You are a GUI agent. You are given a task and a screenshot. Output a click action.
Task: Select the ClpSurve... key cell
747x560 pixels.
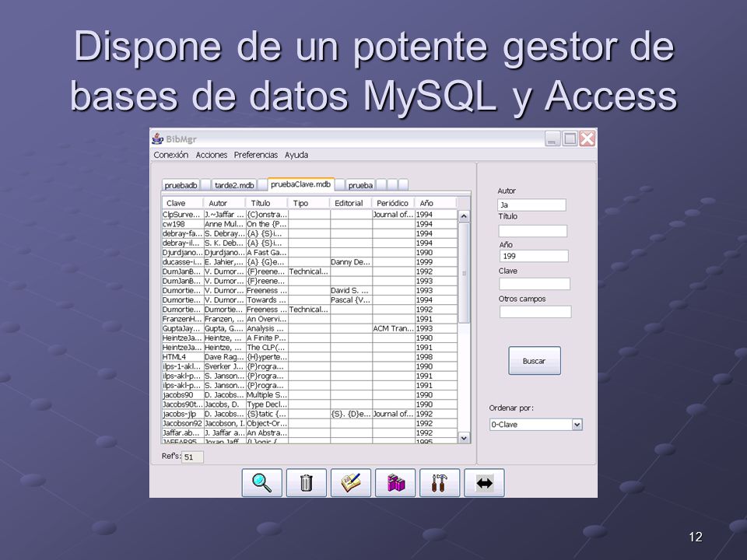pos(183,215)
